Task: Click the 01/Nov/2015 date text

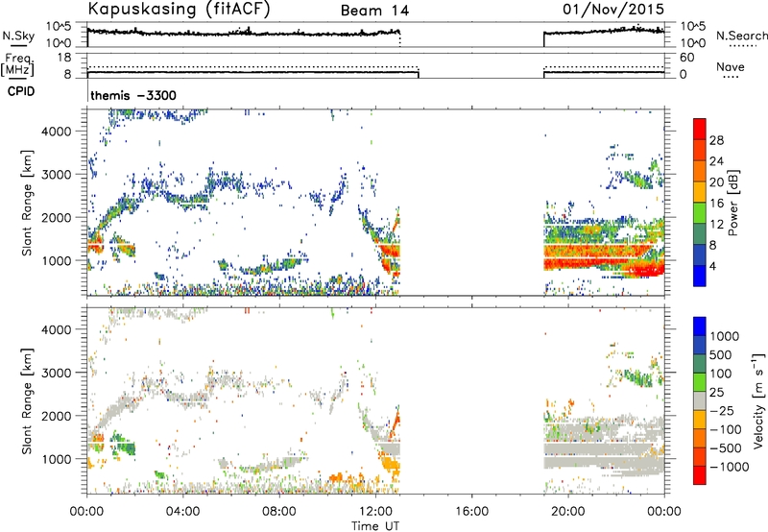Action: 613,9
